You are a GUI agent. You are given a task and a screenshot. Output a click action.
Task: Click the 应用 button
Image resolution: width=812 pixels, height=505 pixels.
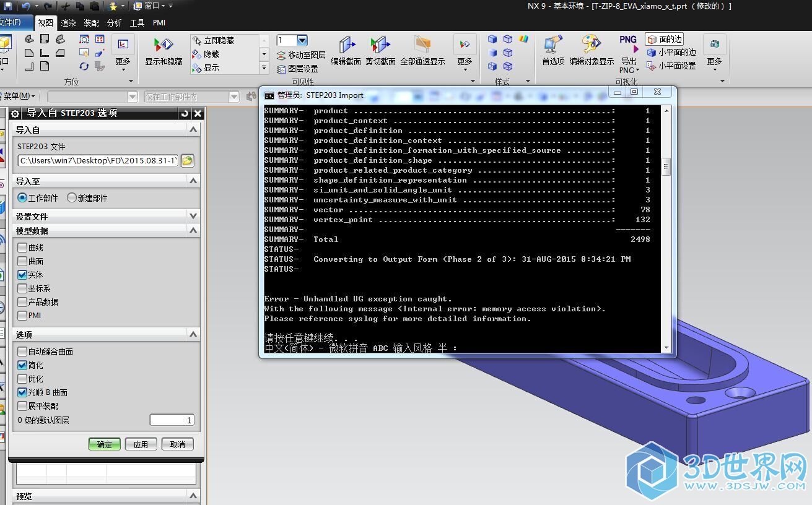[141, 444]
